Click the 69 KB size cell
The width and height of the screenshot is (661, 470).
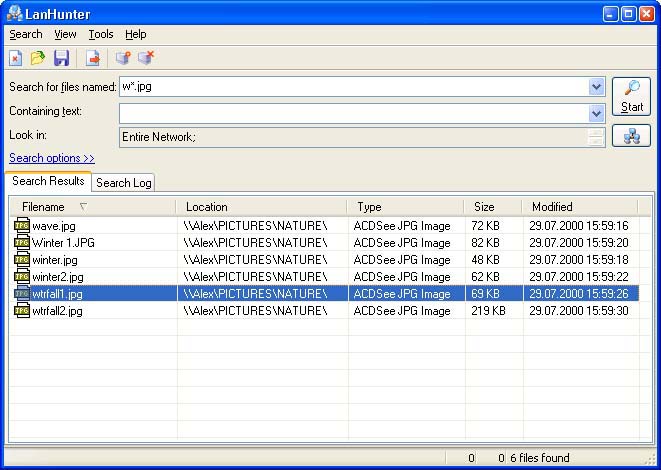pos(485,294)
